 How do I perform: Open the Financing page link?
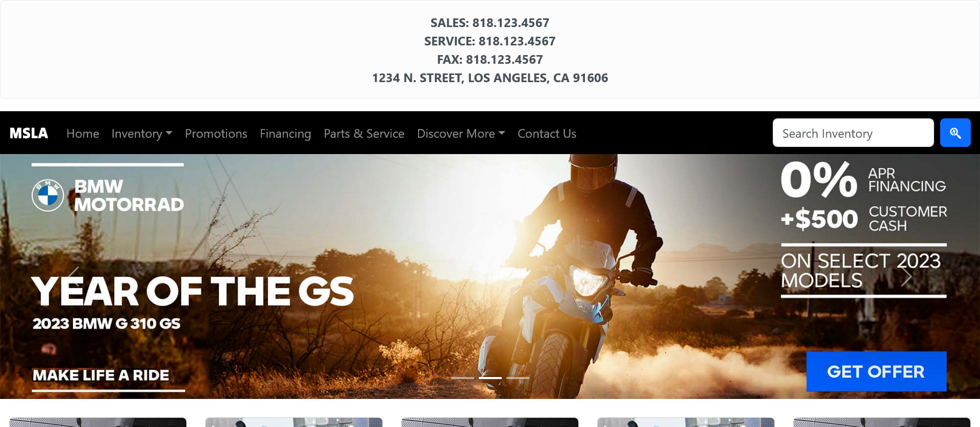(x=285, y=134)
